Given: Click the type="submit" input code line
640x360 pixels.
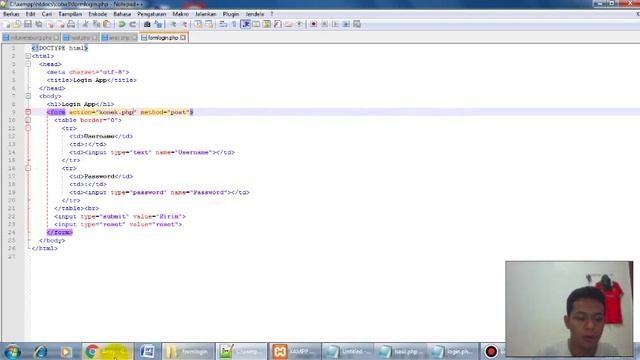Looking at the screenshot, I should 120,216.
